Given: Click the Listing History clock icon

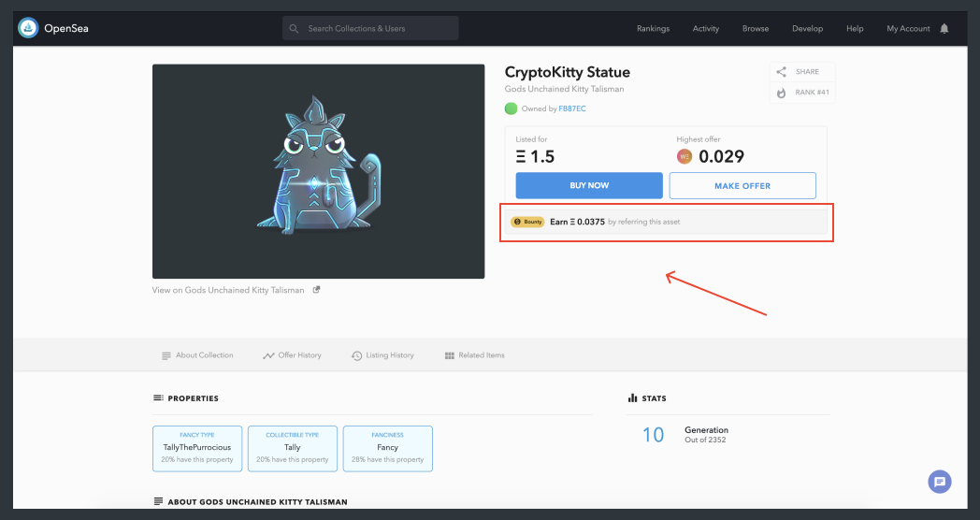Looking at the screenshot, I should (x=357, y=355).
